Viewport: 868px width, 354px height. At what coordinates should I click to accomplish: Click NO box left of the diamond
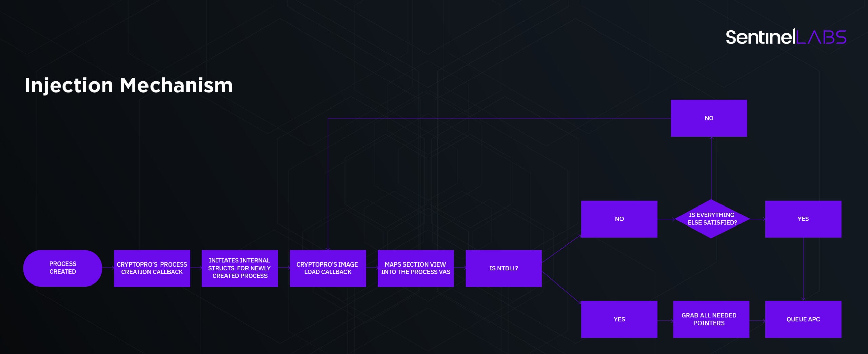[x=619, y=219]
